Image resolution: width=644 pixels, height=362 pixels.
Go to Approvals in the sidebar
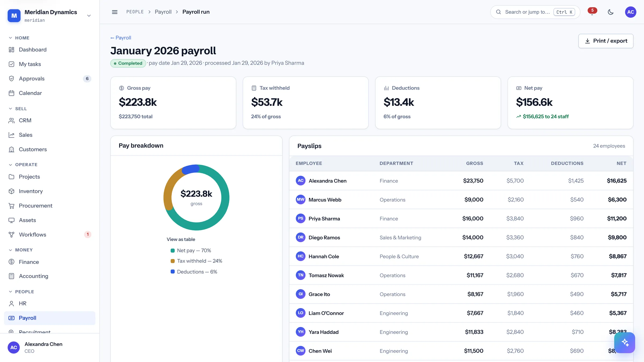50,79
